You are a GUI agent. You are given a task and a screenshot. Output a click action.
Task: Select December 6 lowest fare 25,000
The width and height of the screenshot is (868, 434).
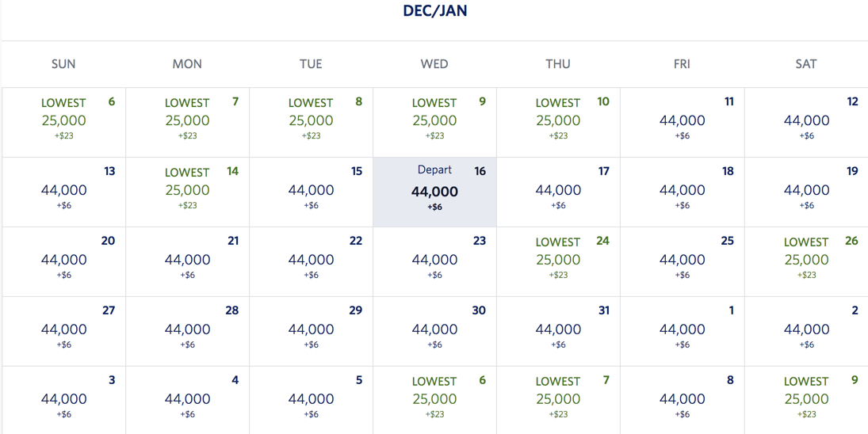point(63,122)
